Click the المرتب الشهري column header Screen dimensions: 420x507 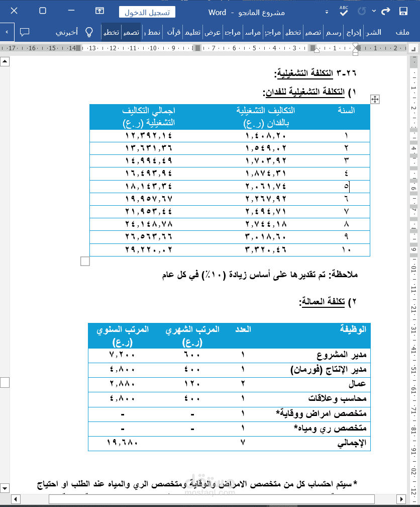(192, 335)
